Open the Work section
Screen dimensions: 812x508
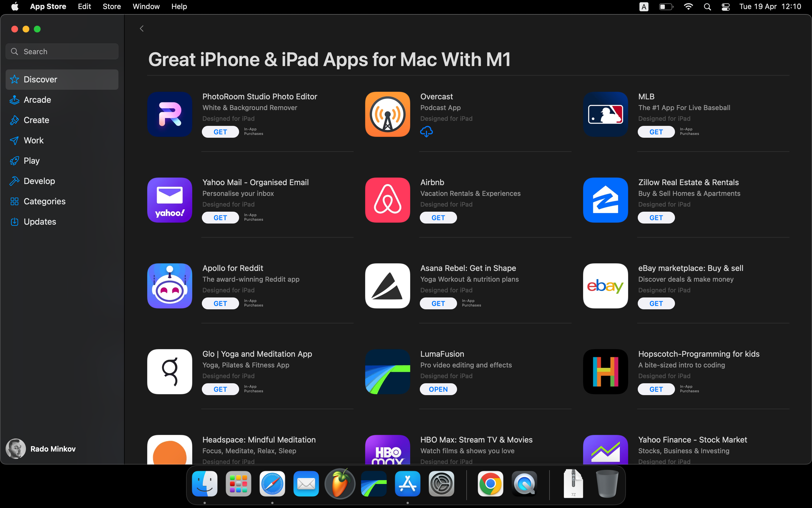[62, 141]
